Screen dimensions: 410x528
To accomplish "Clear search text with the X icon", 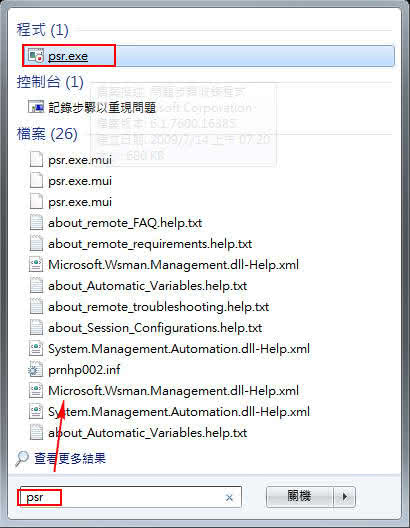I will tap(229, 497).
